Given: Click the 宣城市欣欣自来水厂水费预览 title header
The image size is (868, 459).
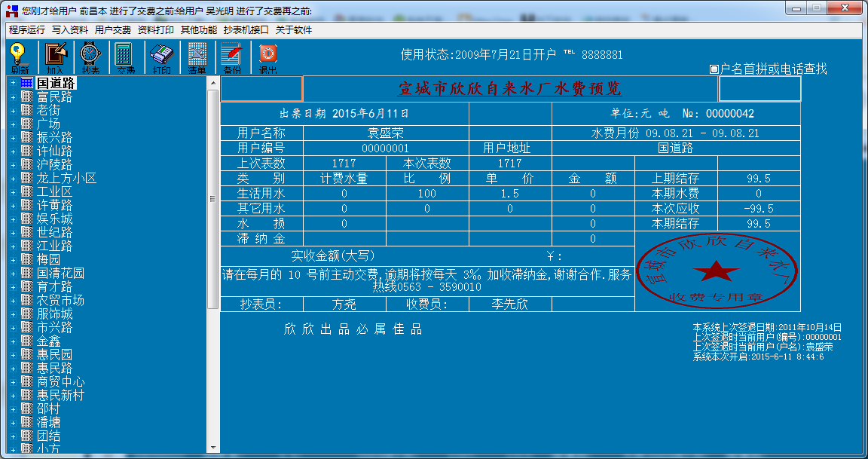Looking at the screenshot, I should [x=510, y=89].
